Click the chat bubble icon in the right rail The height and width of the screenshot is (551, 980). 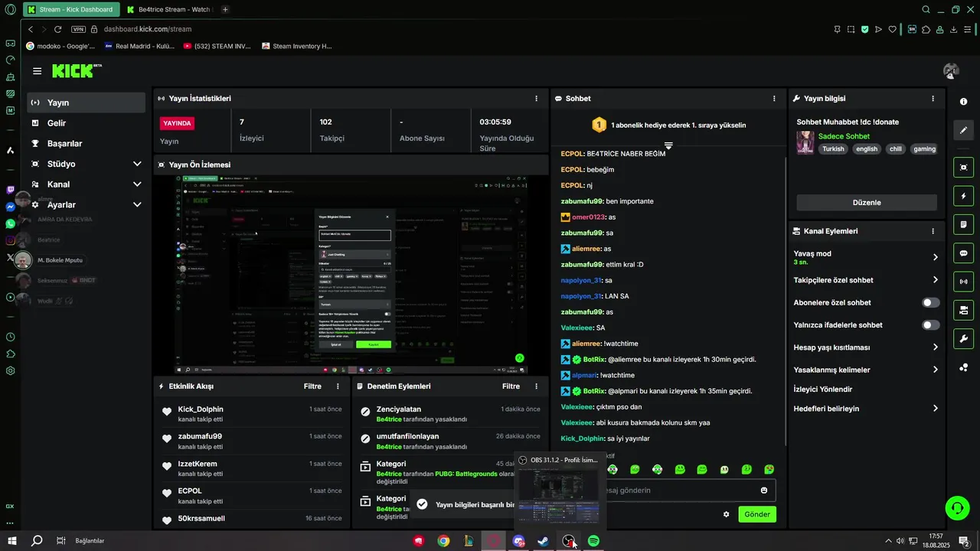tap(963, 253)
